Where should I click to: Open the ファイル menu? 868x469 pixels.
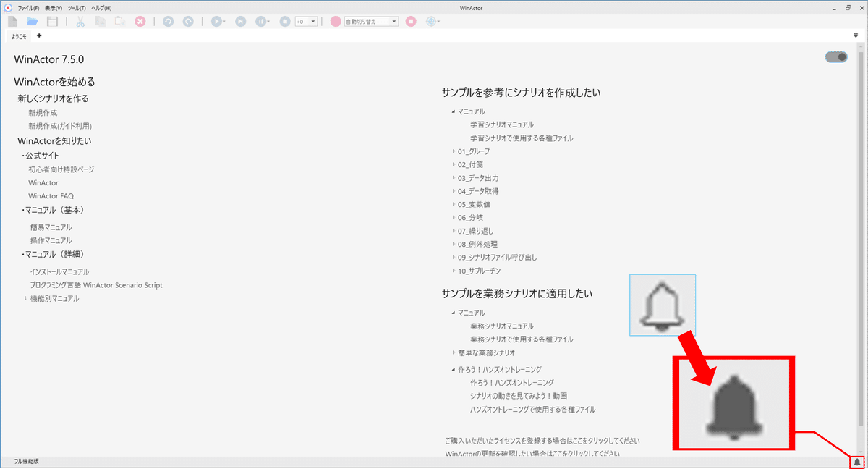point(27,7)
